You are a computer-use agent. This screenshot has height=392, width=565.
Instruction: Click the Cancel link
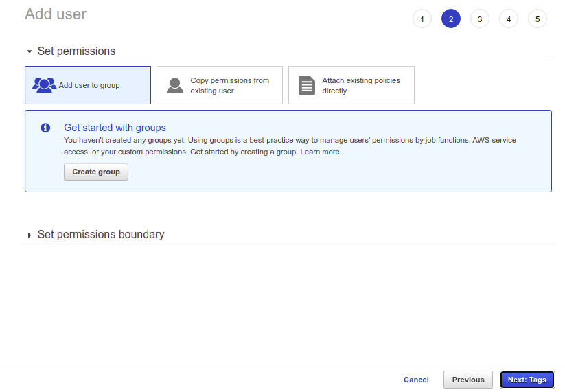[x=416, y=380]
